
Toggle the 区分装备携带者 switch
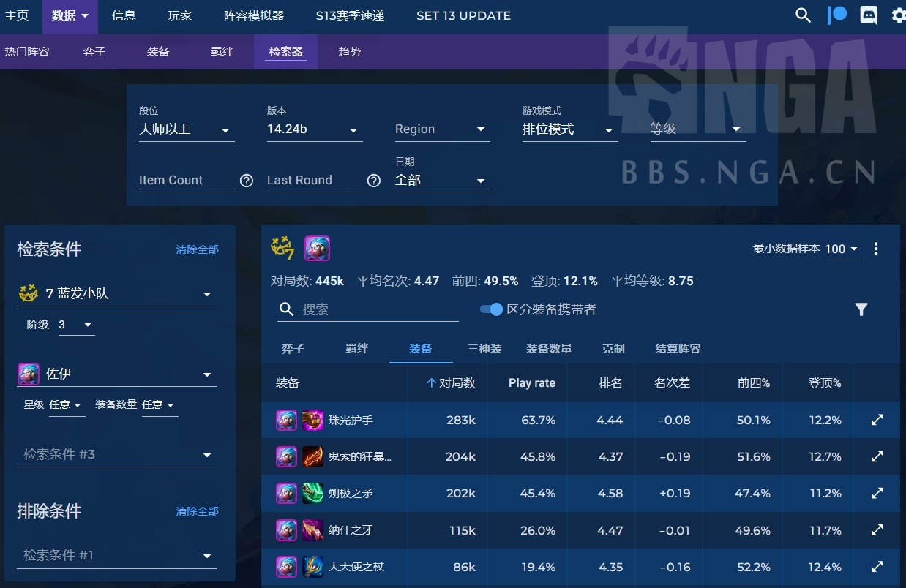click(x=491, y=309)
